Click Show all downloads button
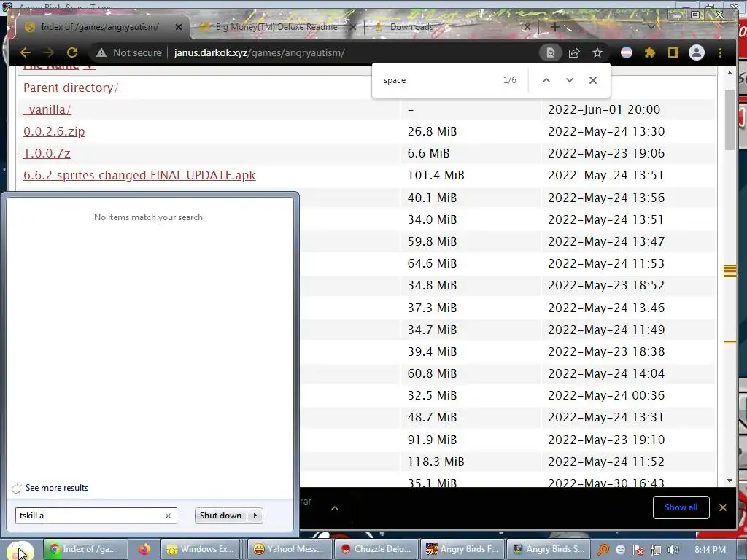The height and width of the screenshot is (560, 747). (x=681, y=507)
